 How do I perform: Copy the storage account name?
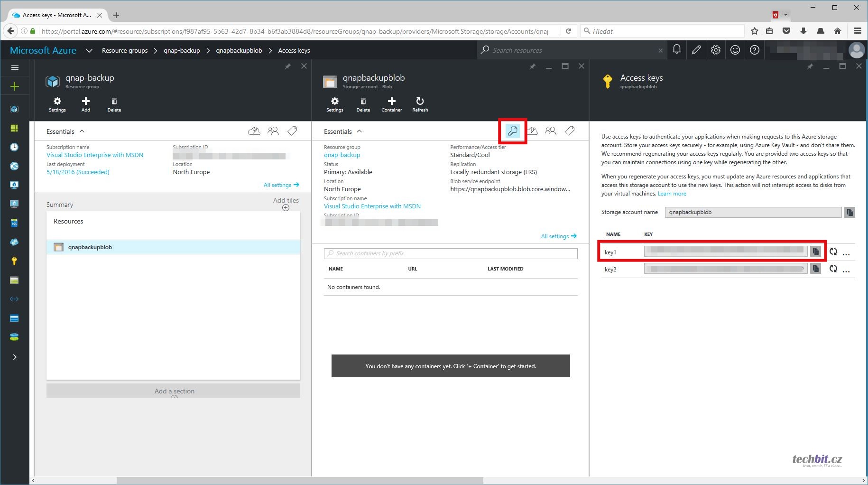click(850, 212)
